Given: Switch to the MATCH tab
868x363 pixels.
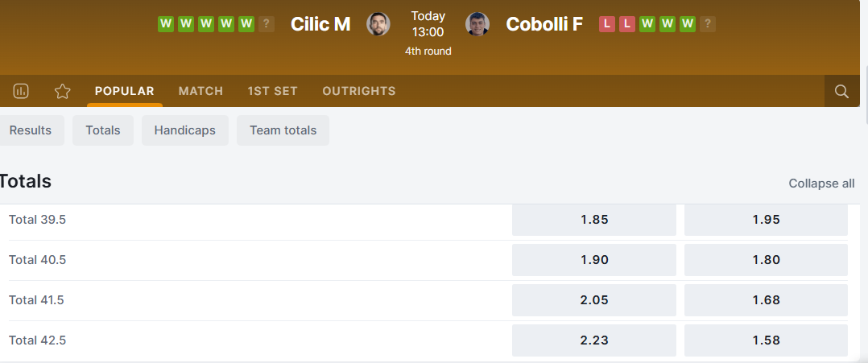Looking at the screenshot, I should click(x=200, y=91).
